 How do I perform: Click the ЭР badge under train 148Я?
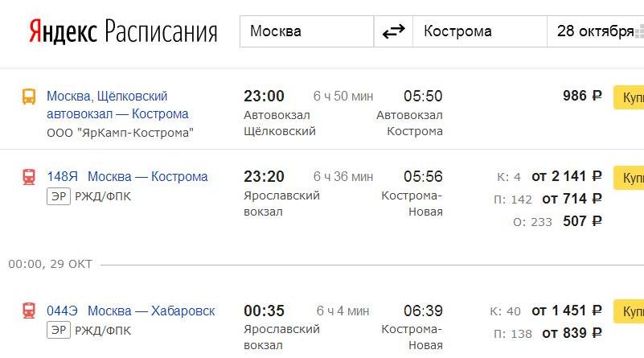pyautogui.click(x=58, y=196)
